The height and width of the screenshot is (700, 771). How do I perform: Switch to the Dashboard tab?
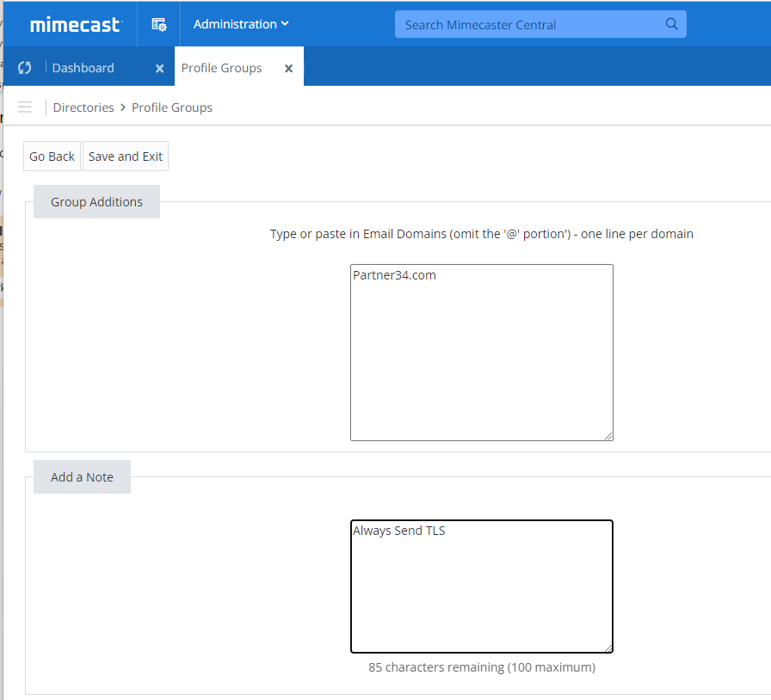[x=83, y=67]
